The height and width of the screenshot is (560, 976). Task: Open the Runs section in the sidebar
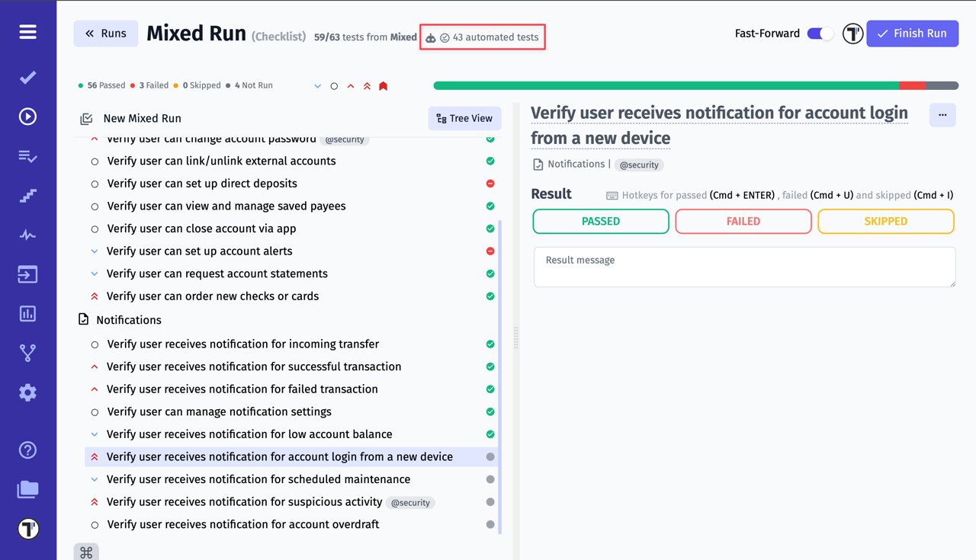click(x=27, y=116)
